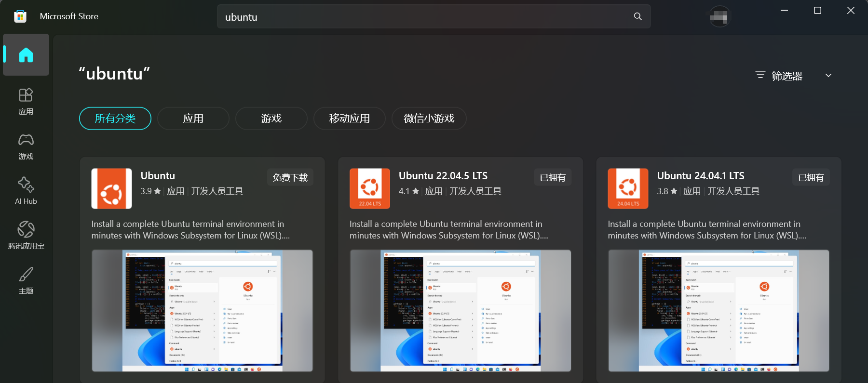Click the 3.8 star rating
Viewport: 868px width, 383px height.
click(667, 191)
